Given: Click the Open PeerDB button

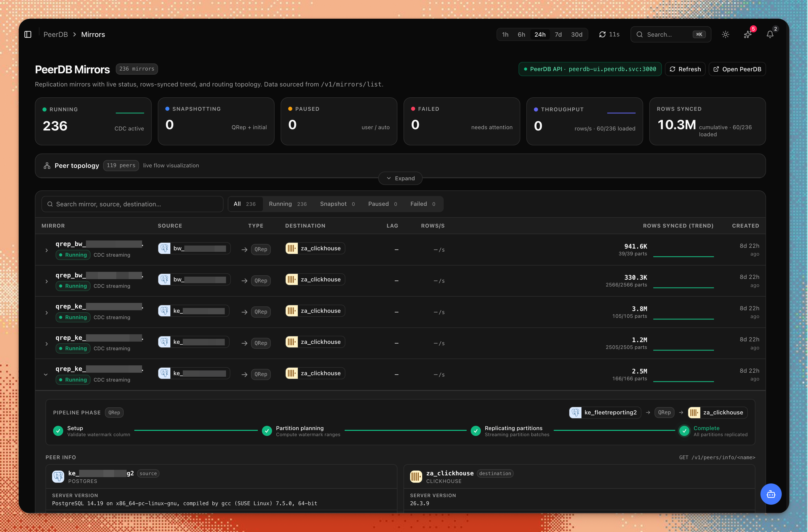Looking at the screenshot, I should click(x=737, y=69).
